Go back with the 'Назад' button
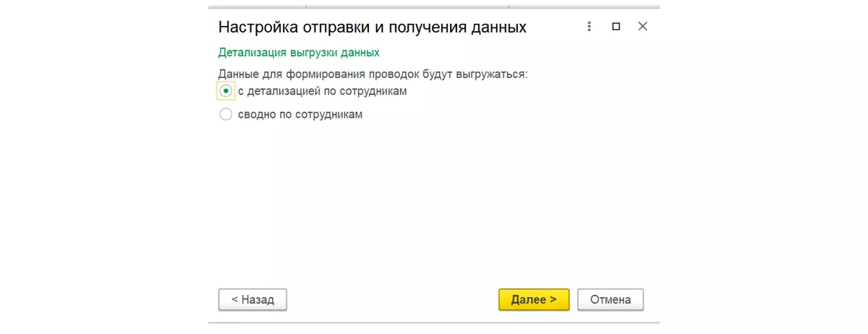868x334 pixels. point(252,299)
